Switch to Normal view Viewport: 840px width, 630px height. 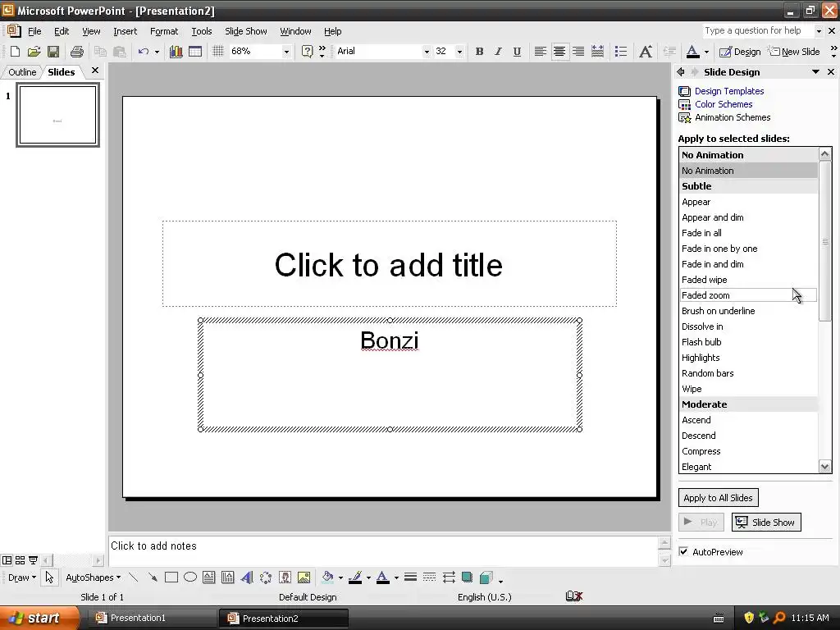tap(7, 560)
